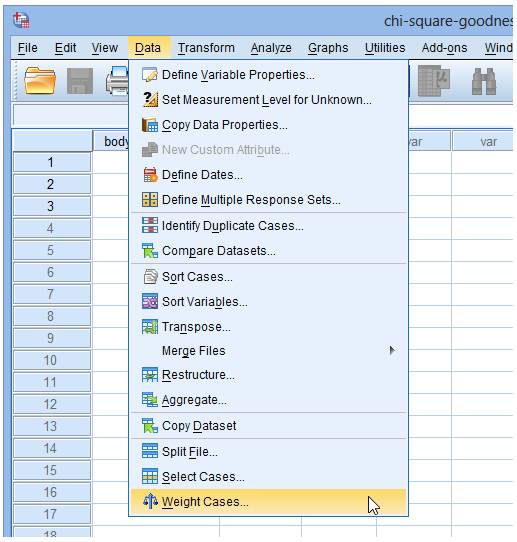Choose Define Dates menu text
The width and height of the screenshot is (517, 542).
[x=202, y=175]
